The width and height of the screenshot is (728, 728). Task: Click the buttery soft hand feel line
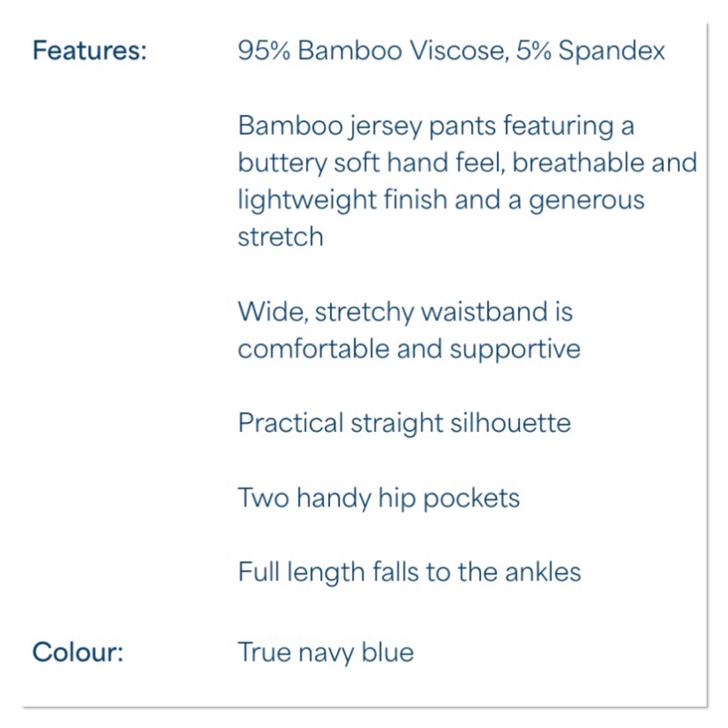click(467, 163)
